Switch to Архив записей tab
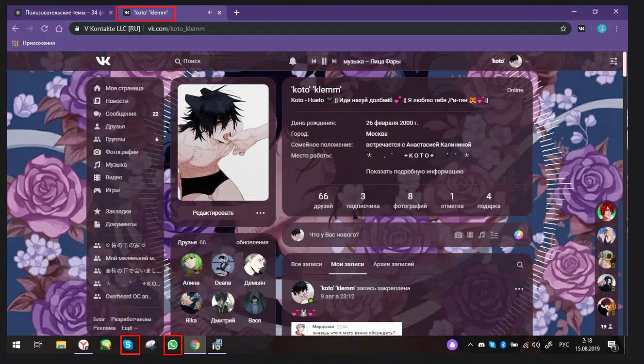 [394, 264]
